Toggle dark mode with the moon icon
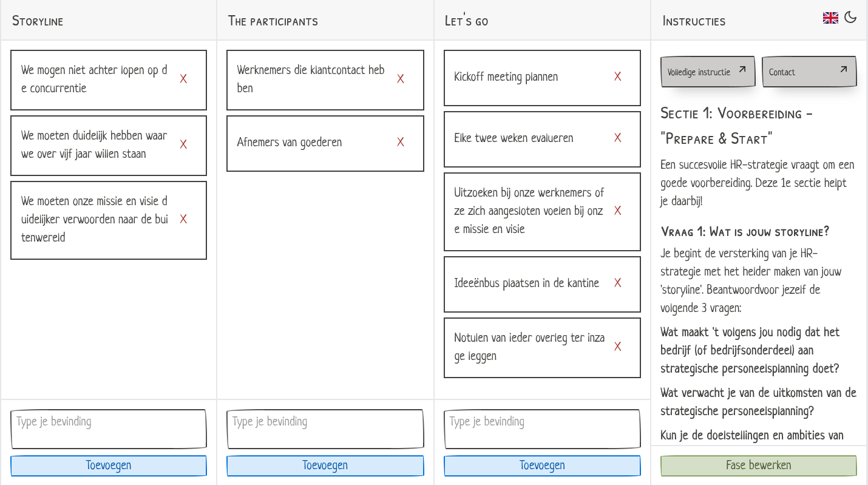 [x=850, y=17]
